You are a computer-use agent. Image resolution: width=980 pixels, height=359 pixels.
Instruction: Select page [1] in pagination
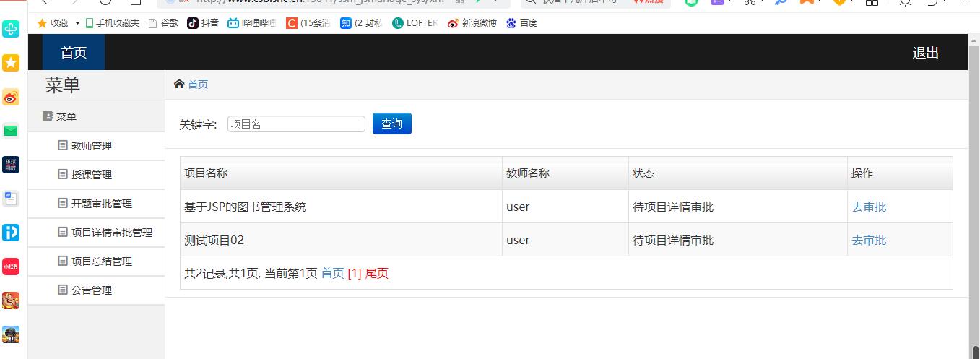[x=355, y=273]
